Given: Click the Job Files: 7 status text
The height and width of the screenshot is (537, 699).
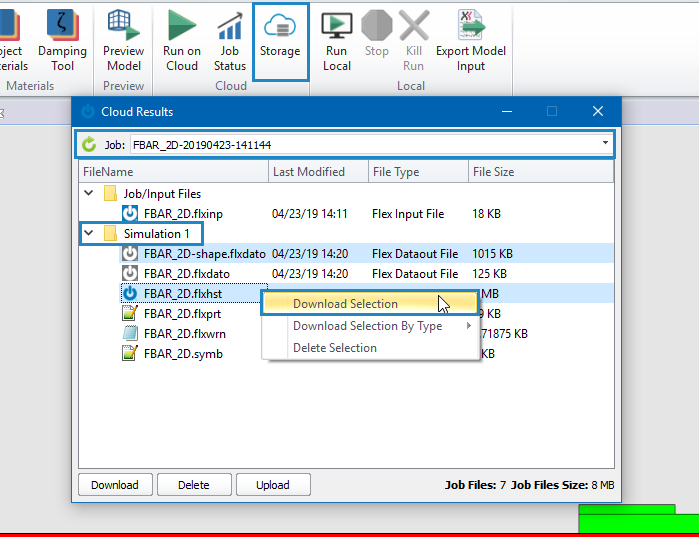Looking at the screenshot, I should pyautogui.click(x=475, y=485).
